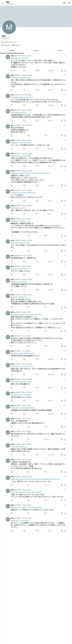Click the Grok icon beside search

(x=64, y=3)
